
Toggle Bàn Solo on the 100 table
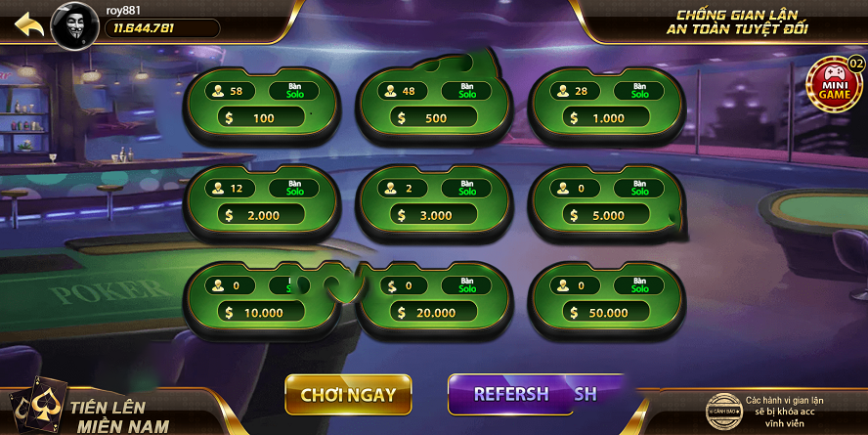point(294,91)
